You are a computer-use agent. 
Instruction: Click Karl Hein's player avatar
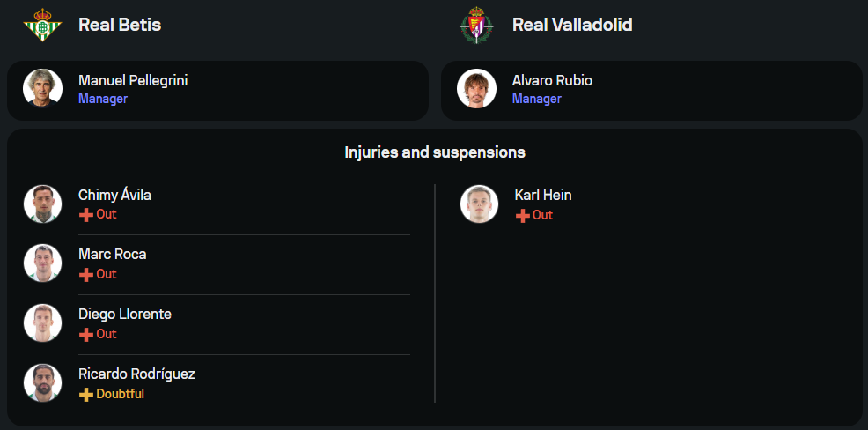pyautogui.click(x=479, y=204)
